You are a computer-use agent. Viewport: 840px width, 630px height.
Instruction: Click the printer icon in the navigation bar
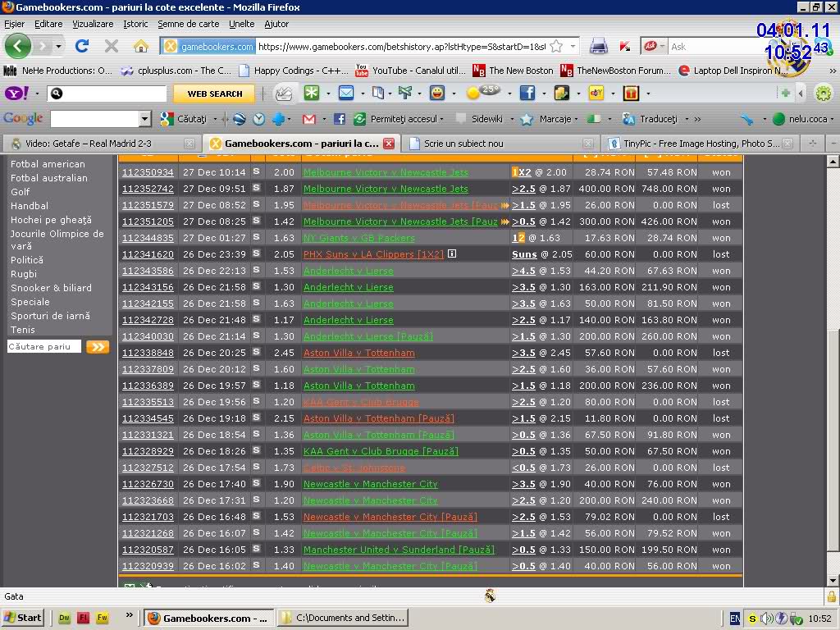coord(599,46)
